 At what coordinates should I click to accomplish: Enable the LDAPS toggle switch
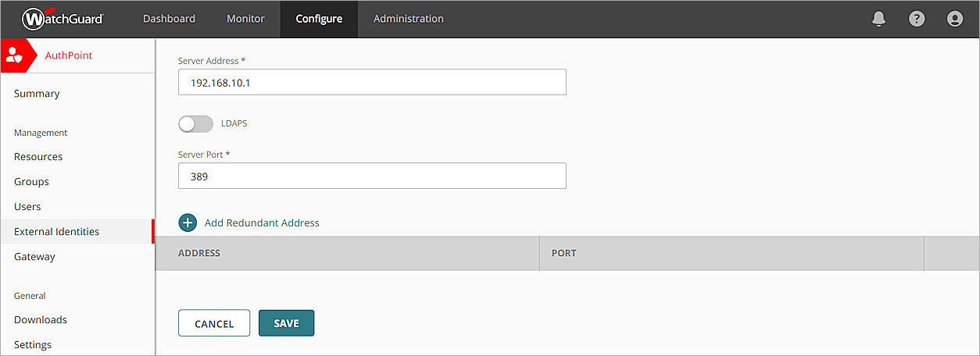point(195,123)
